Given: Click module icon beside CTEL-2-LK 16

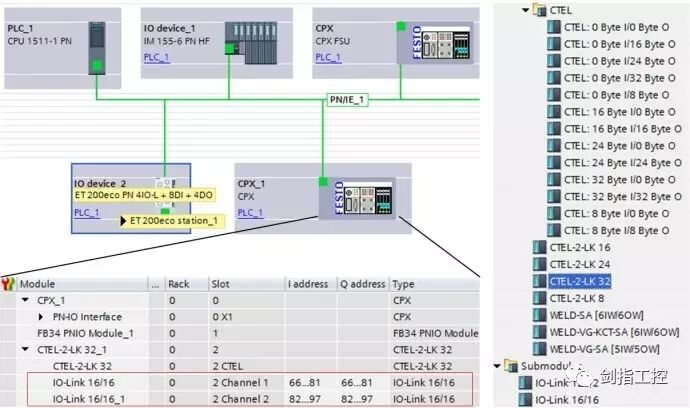Looking at the screenshot, I should [x=540, y=247].
